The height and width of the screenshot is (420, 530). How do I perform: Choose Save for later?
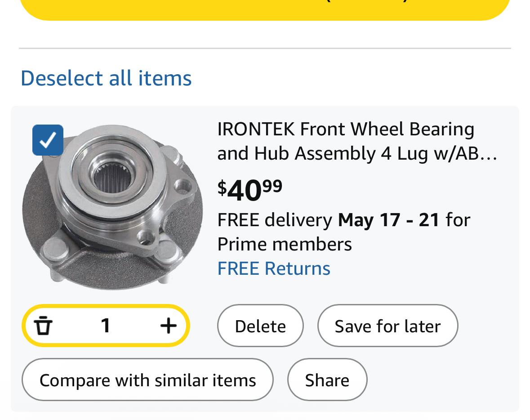point(387,326)
